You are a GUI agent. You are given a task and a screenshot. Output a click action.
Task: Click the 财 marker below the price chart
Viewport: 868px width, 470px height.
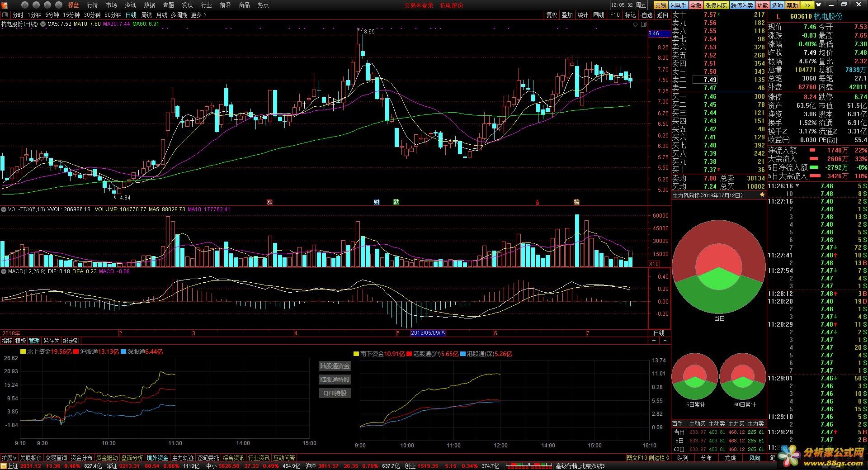pos(377,202)
